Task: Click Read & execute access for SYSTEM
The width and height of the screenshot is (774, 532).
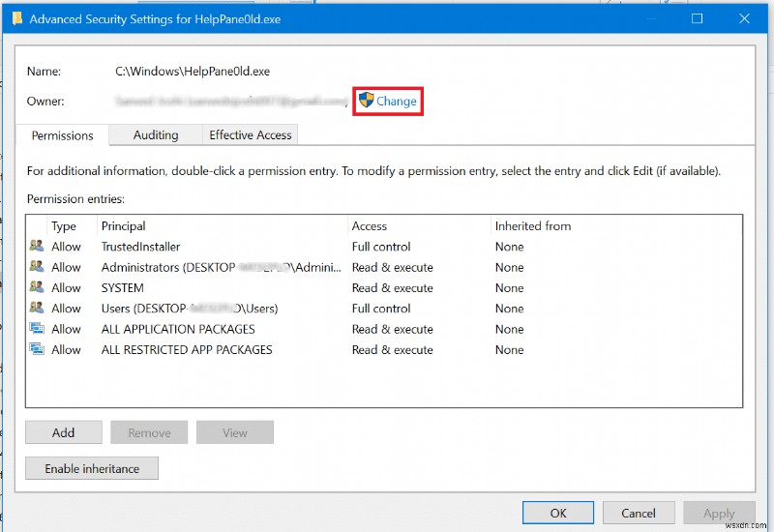Action: [x=393, y=287]
